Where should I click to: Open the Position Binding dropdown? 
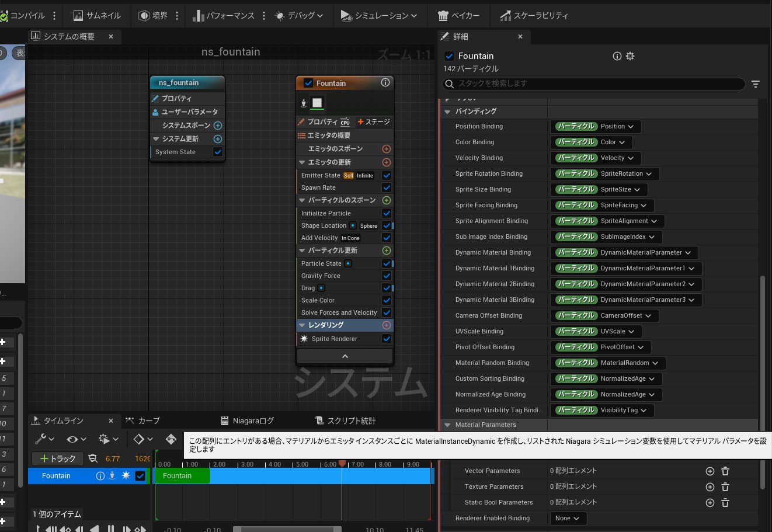pos(595,126)
